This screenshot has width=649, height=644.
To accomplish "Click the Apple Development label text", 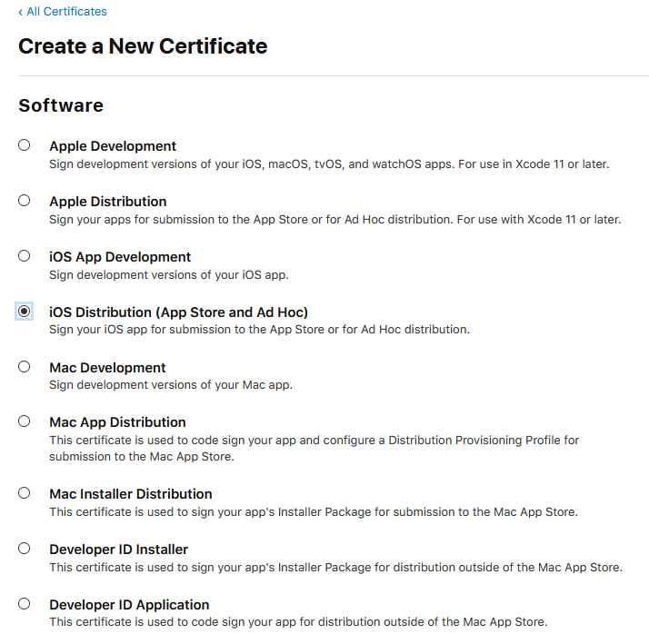I will coord(113,146).
